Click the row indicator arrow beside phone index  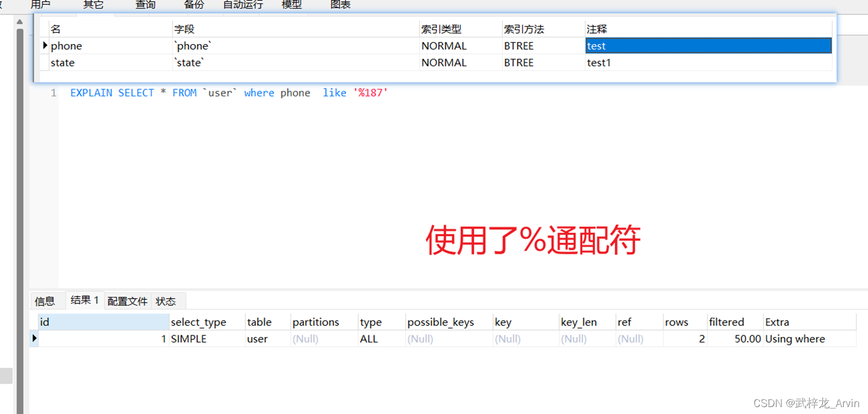coord(45,46)
